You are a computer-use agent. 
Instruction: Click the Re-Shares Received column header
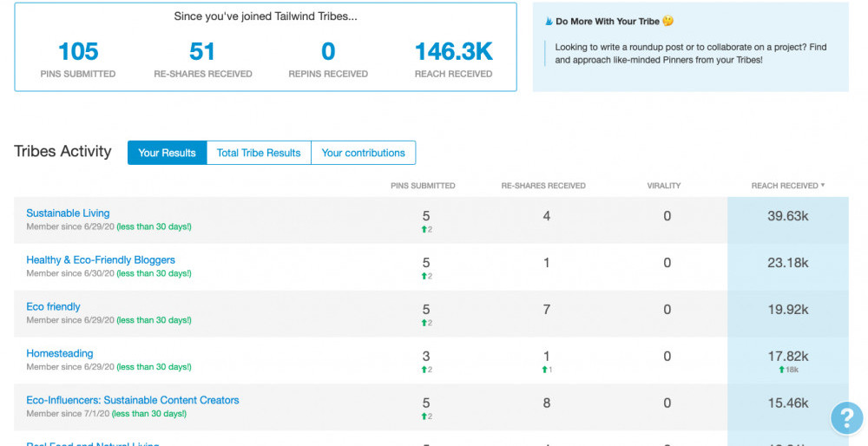point(543,186)
